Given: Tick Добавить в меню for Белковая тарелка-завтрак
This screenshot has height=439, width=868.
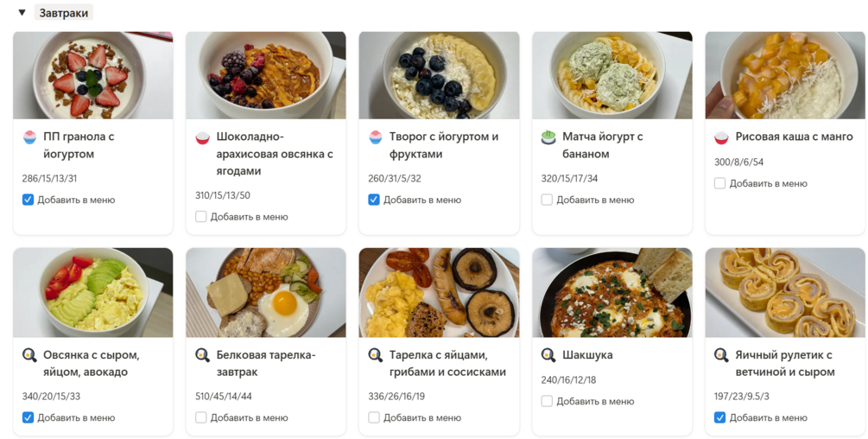Looking at the screenshot, I should pos(201,417).
